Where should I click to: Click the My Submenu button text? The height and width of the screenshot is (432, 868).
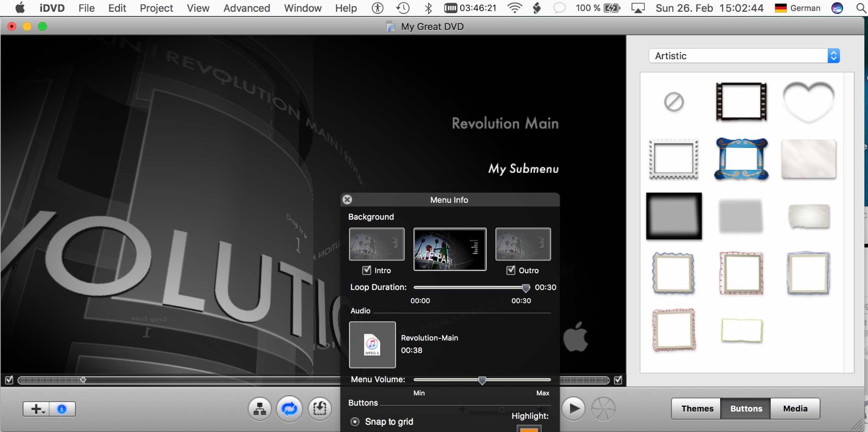pos(523,169)
